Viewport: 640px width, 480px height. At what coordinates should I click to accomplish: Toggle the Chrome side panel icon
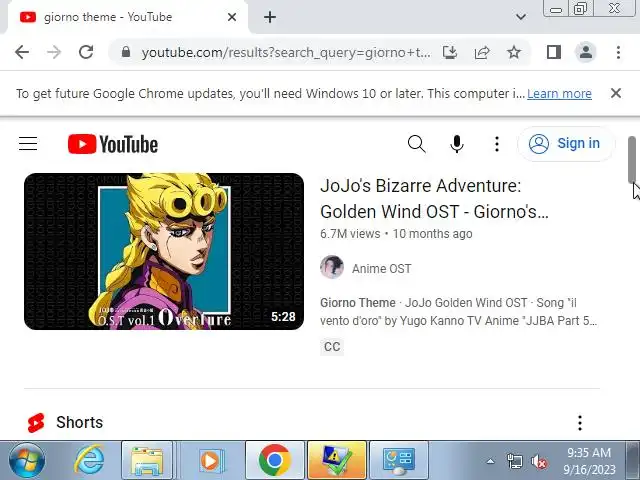tap(553, 52)
